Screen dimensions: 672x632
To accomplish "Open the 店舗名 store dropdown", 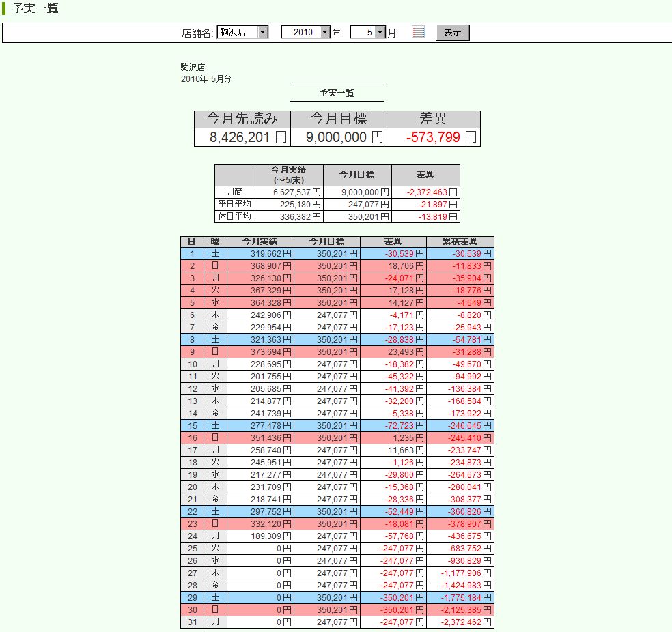I will (242, 32).
